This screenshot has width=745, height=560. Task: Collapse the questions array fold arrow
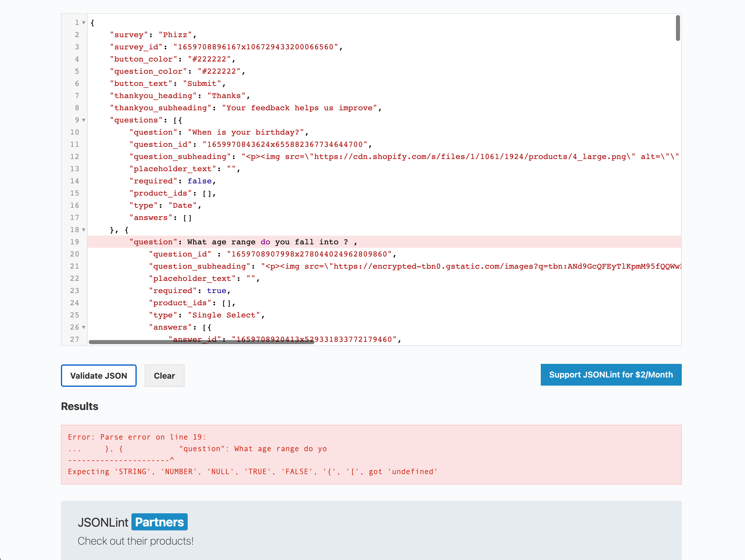pyautogui.click(x=83, y=120)
